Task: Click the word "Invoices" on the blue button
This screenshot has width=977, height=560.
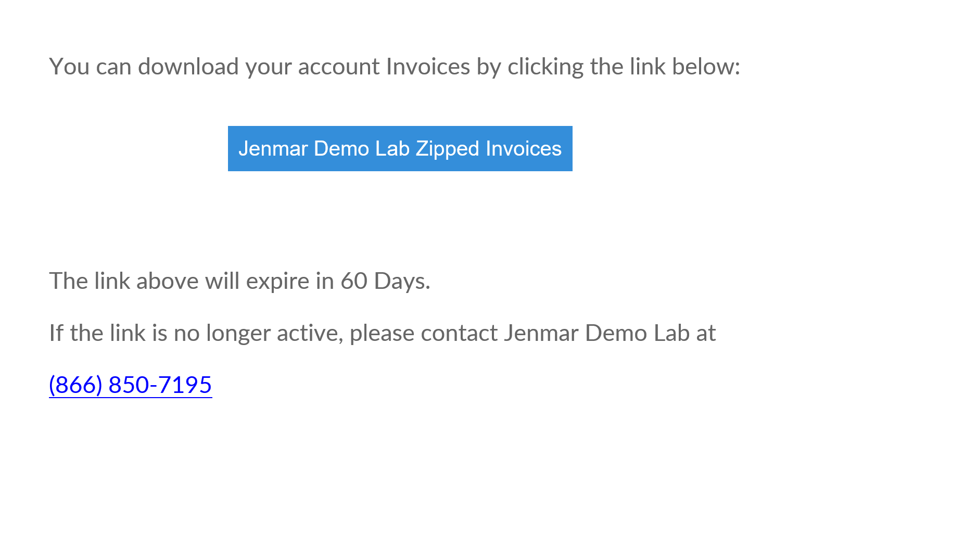Action: (524, 149)
